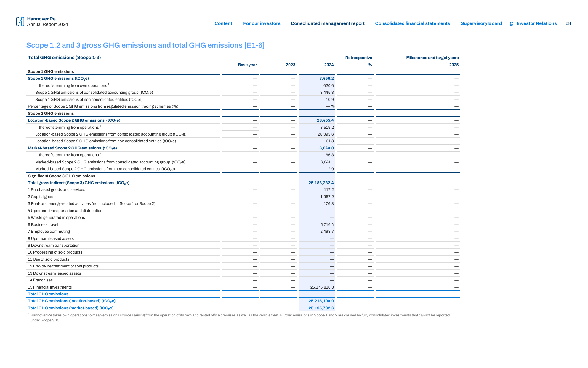This screenshot has height=368, width=588.
Task: Click the globe icon beside Investor Relations
Action: click(511, 24)
